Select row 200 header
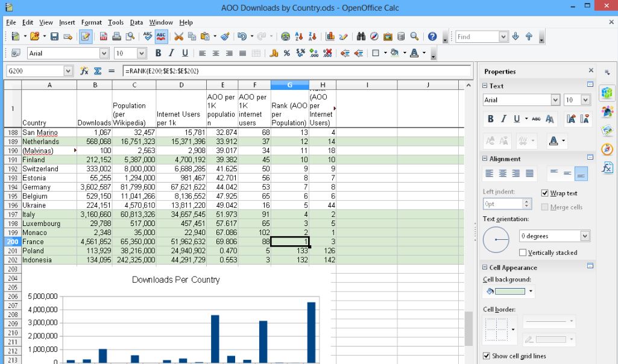The width and height of the screenshot is (618, 364). coord(13,242)
